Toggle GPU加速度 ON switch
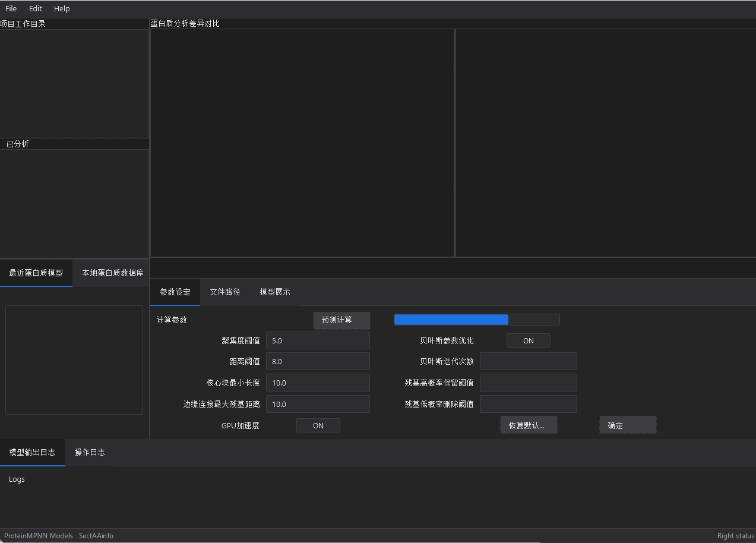The image size is (756, 543). point(318,425)
